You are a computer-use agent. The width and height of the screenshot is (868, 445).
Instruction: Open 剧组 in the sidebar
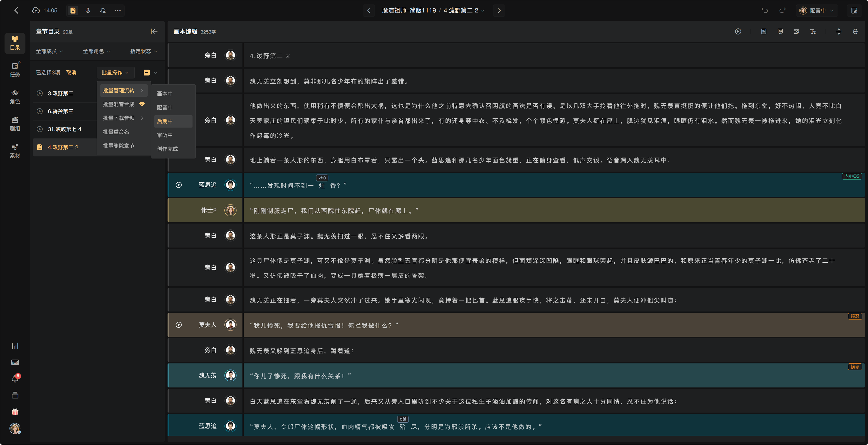point(15,124)
